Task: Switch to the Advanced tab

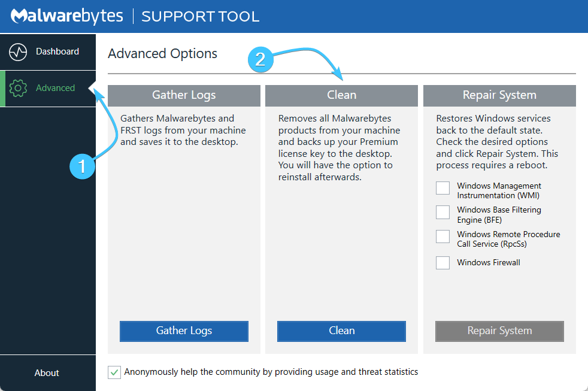Action: (x=48, y=89)
